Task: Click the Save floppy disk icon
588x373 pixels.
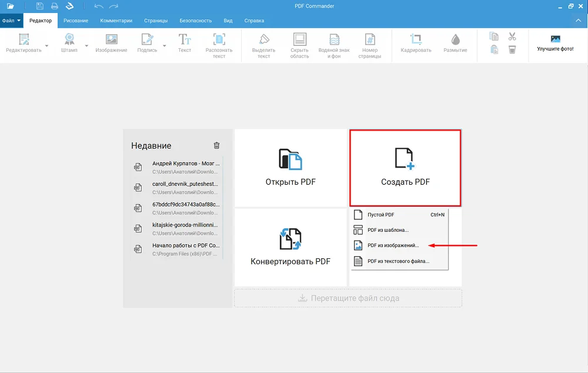Action: (40, 6)
